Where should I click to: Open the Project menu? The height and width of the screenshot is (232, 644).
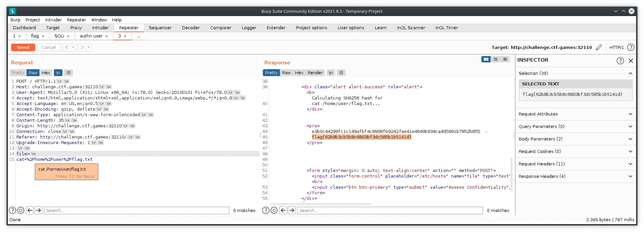(33, 20)
